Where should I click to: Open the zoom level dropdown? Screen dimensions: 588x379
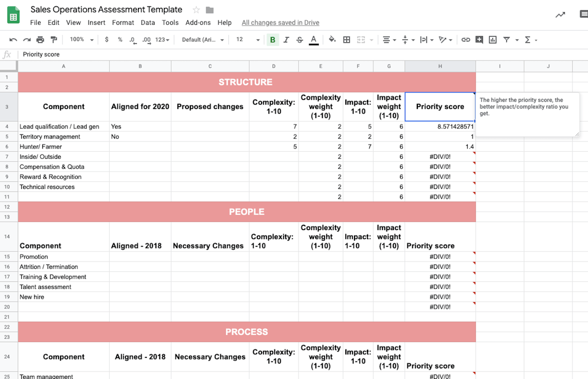pyautogui.click(x=81, y=39)
